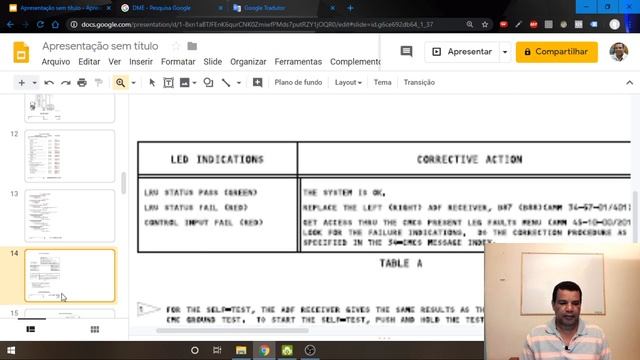Viewport: 640px width, 360px height.
Task: Click the print icon
Action: (x=82, y=83)
